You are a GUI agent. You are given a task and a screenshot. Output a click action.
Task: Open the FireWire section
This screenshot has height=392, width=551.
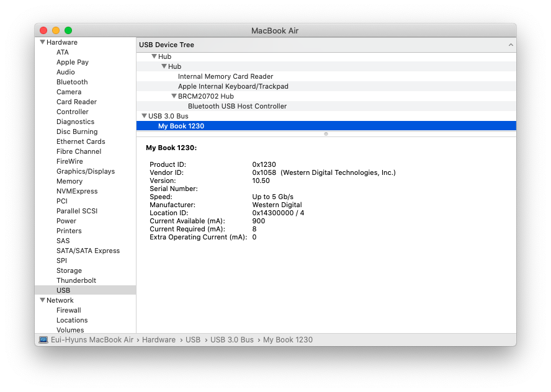(69, 161)
